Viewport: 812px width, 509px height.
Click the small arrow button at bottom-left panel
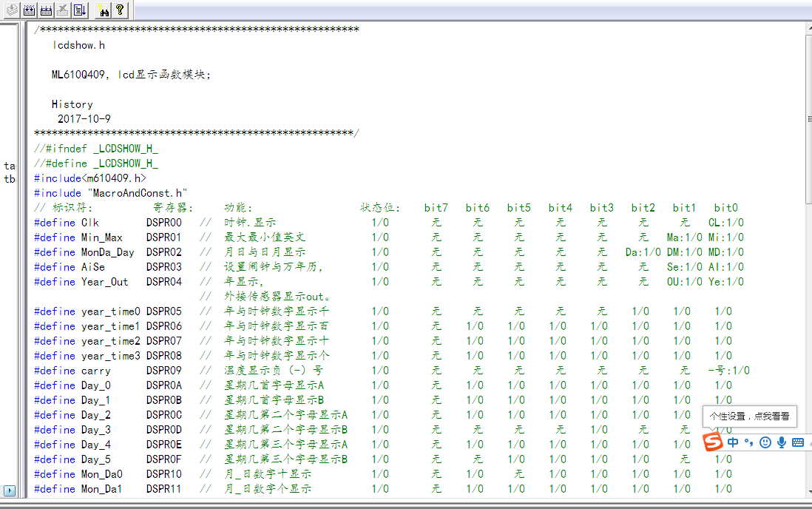tap(10, 491)
